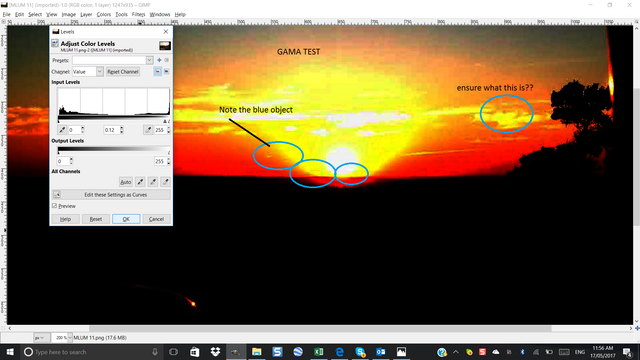This screenshot has width=640, height=360.
Task: Open Excel from taskbar
Action: tap(319, 352)
